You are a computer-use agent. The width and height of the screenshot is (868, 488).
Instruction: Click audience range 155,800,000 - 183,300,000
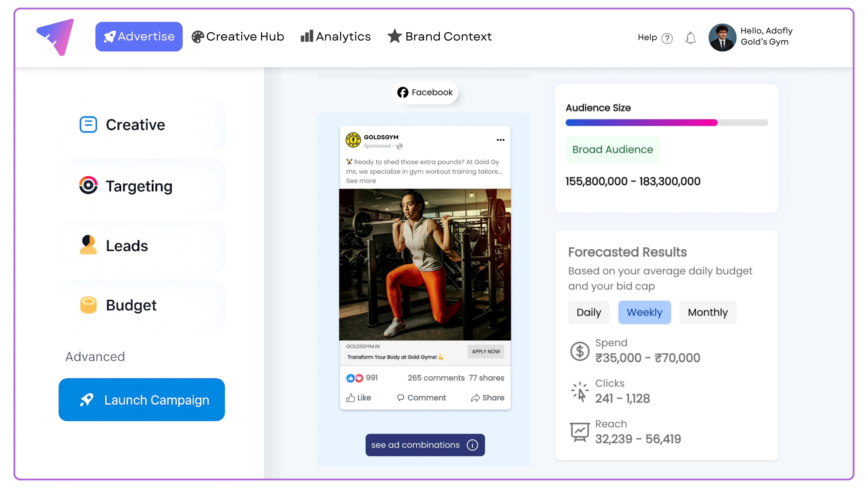click(633, 181)
